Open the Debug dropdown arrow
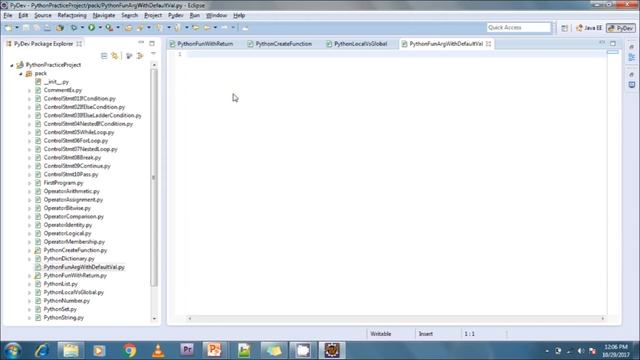640x360 pixels. pyautogui.click(x=82, y=28)
